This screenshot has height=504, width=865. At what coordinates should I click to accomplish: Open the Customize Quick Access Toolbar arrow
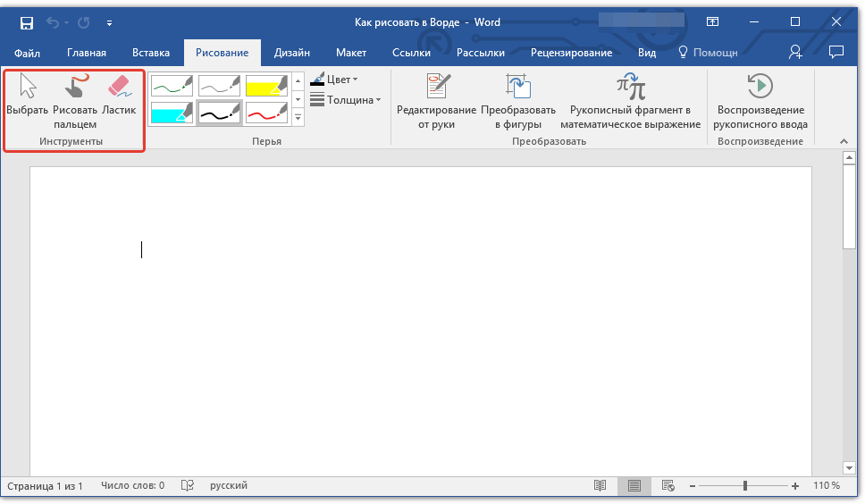click(109, 23)
